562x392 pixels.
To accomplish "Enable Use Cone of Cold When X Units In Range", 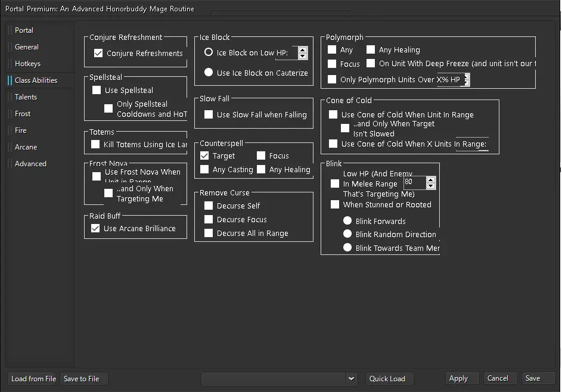I will tap(333, 144).
